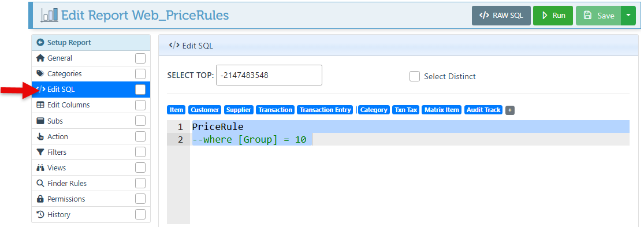Click the Filters funnel icon

[40, 152]
